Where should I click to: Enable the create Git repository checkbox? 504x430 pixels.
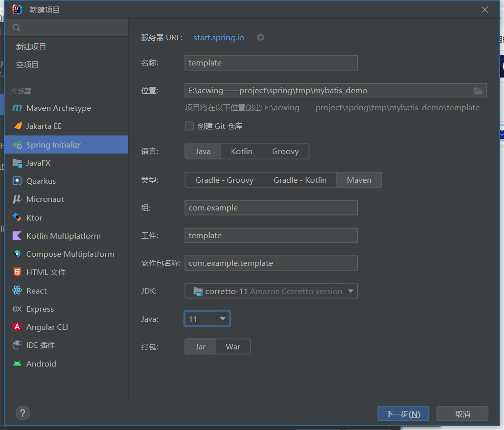[190, 126]
